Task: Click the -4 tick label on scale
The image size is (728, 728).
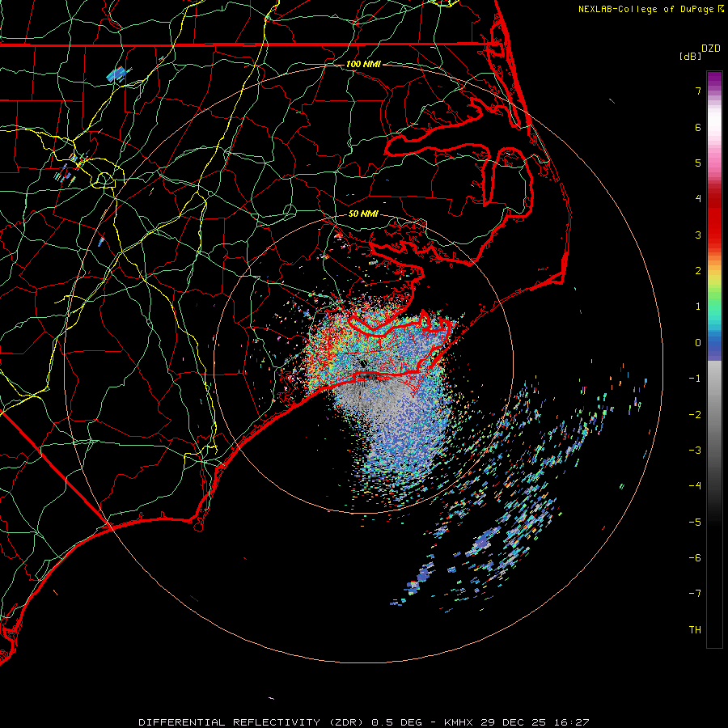Action: [x=695, y=486]
